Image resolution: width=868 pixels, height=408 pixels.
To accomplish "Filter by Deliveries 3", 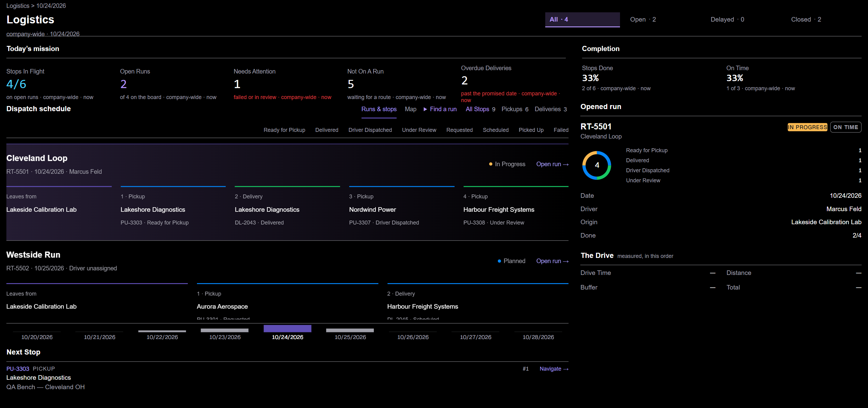I will [551, 109].
